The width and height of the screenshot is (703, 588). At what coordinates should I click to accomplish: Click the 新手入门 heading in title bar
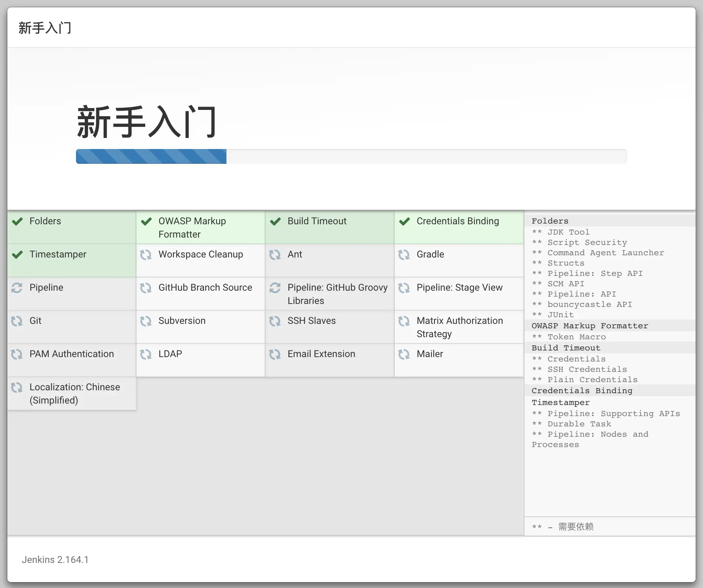coord(45,28)
